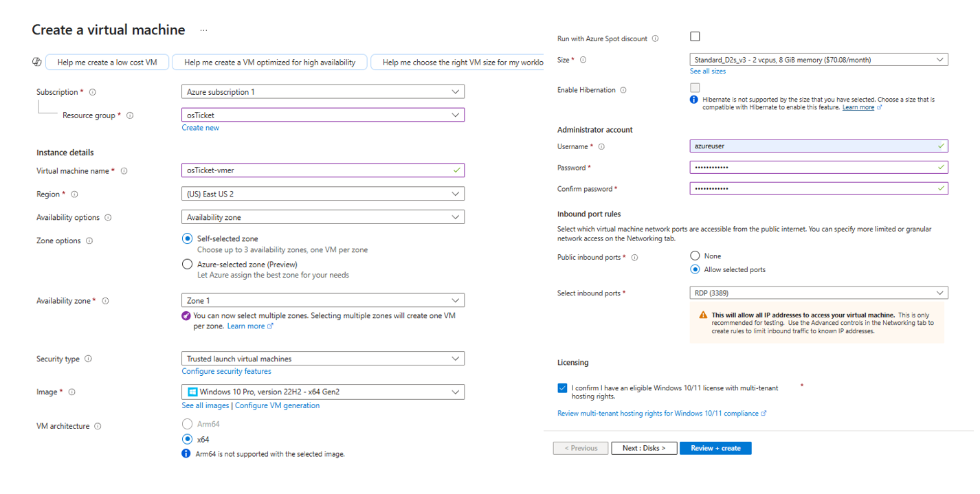Click the Create new resource group link
The image size is (980, 494).
(x=201, y=128)
